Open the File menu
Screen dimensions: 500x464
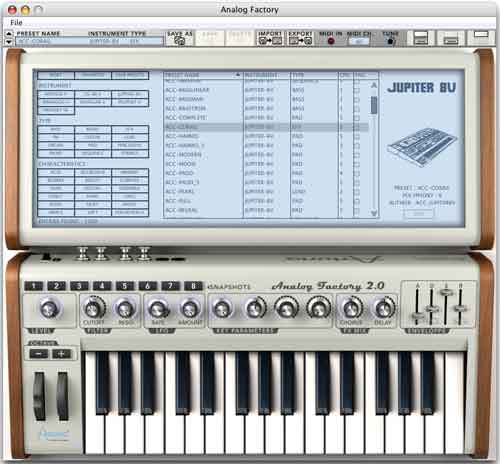tap(16, 23)
